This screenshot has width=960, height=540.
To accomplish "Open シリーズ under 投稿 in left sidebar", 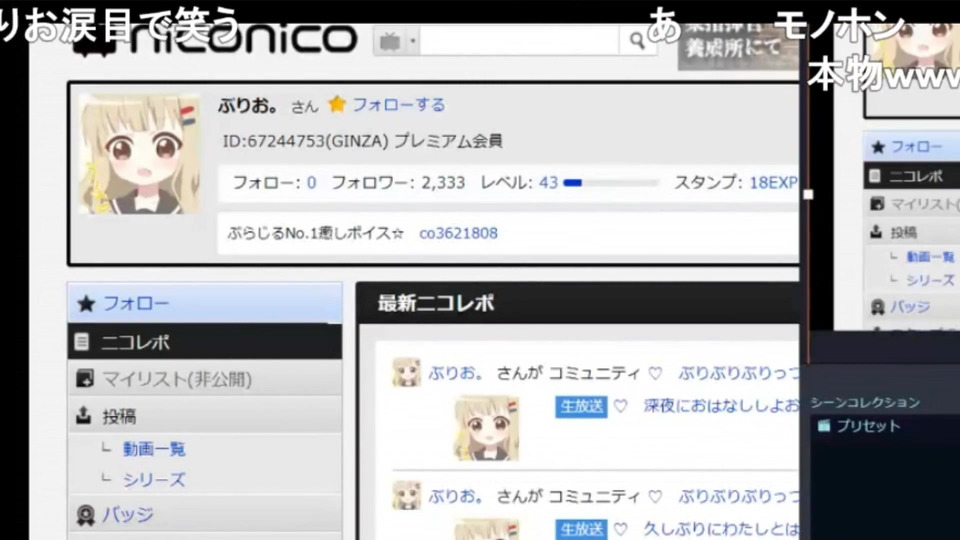I will point(154,479).
